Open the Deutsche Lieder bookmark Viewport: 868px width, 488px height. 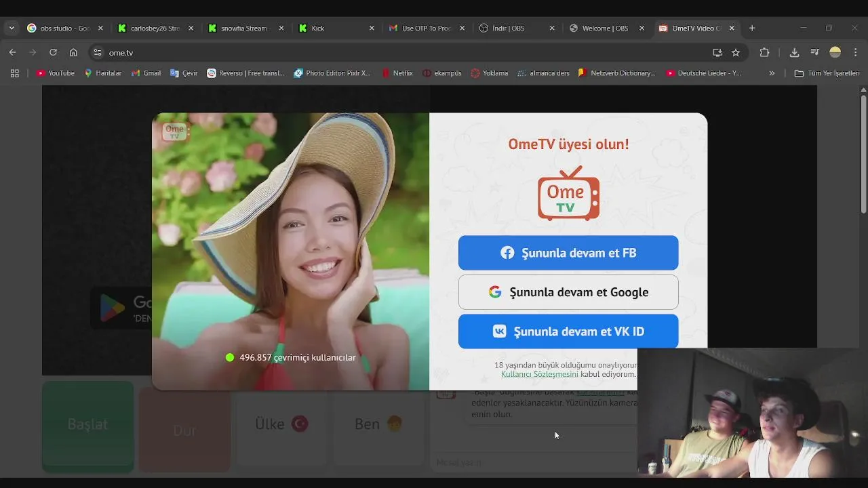703,73
